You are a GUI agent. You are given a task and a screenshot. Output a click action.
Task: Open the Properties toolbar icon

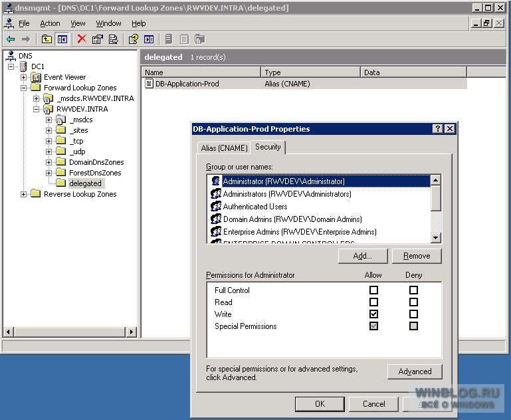tap(98, 39)
